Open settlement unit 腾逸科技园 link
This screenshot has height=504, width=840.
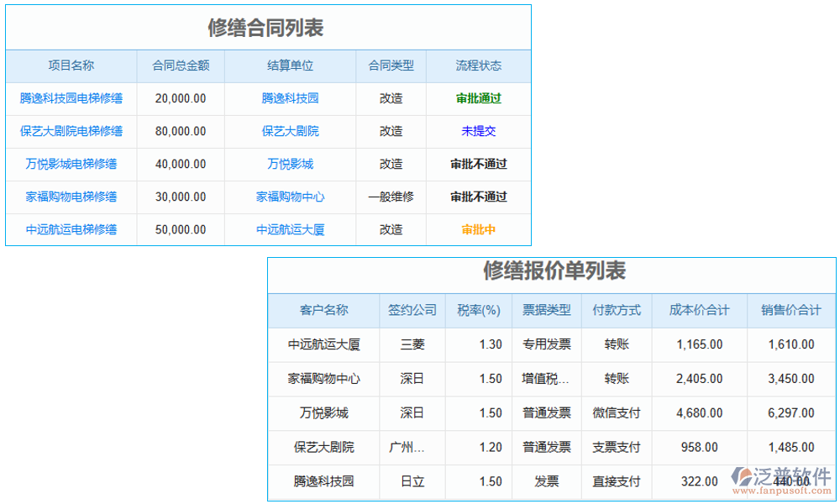289,98
